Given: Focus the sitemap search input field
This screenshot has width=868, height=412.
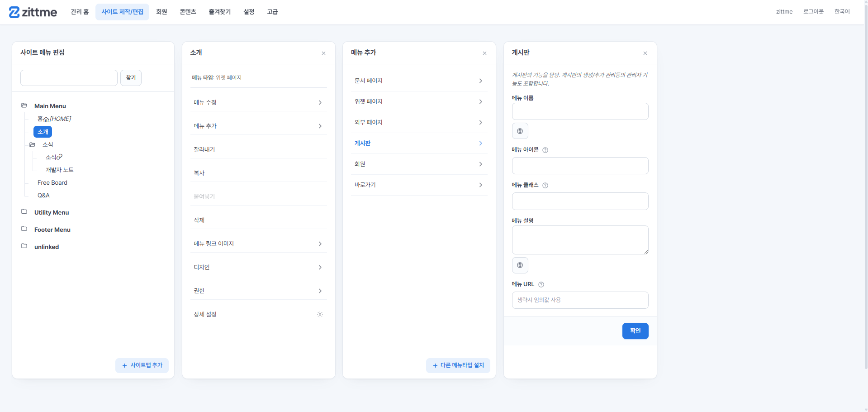Looking at the screenshot, I should click(x=69, y=78).
